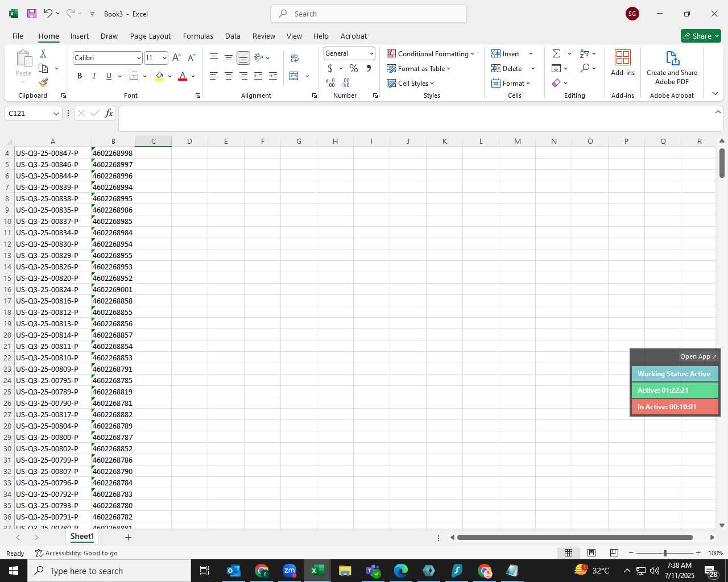Toggle Middle Align
The width and height of the screenshot is (728, 582).
229,57
